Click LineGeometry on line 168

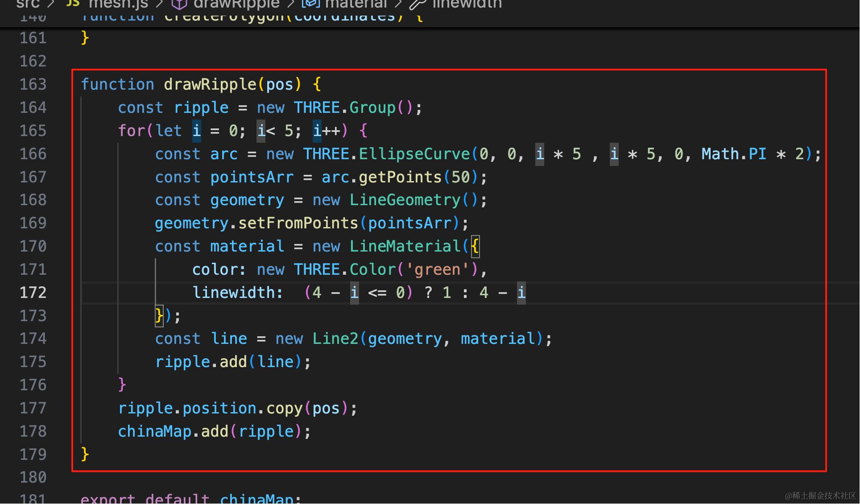tap(405, 200)
